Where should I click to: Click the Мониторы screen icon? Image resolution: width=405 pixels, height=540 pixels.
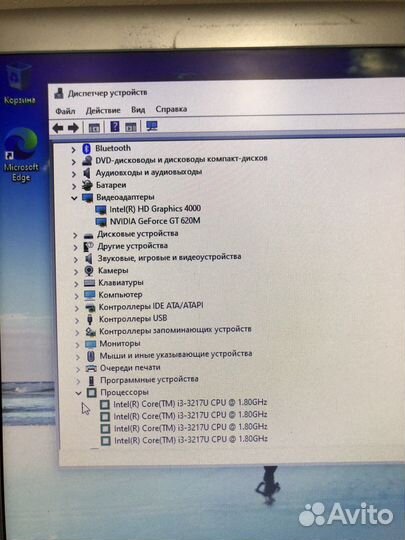tap(91, 344)
